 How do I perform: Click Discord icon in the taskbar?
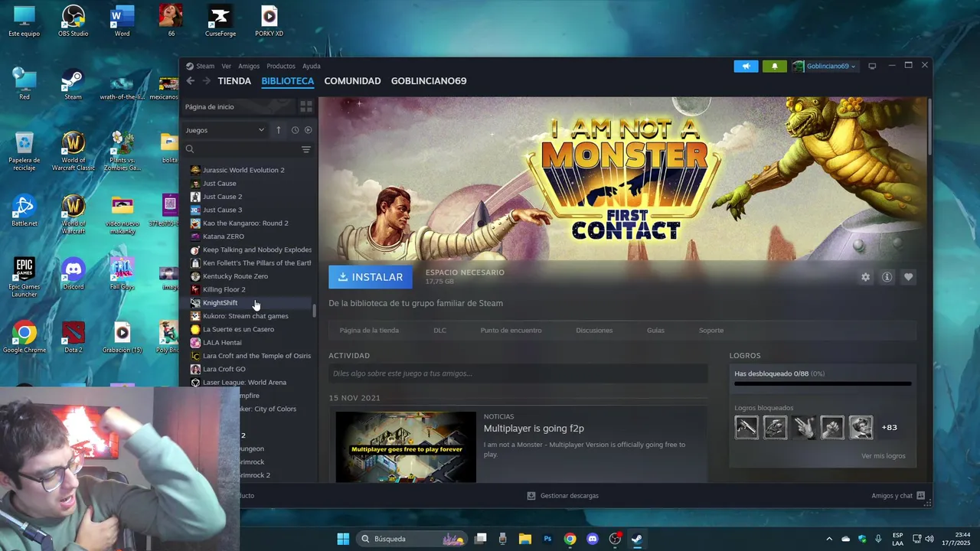coord(592,539)
